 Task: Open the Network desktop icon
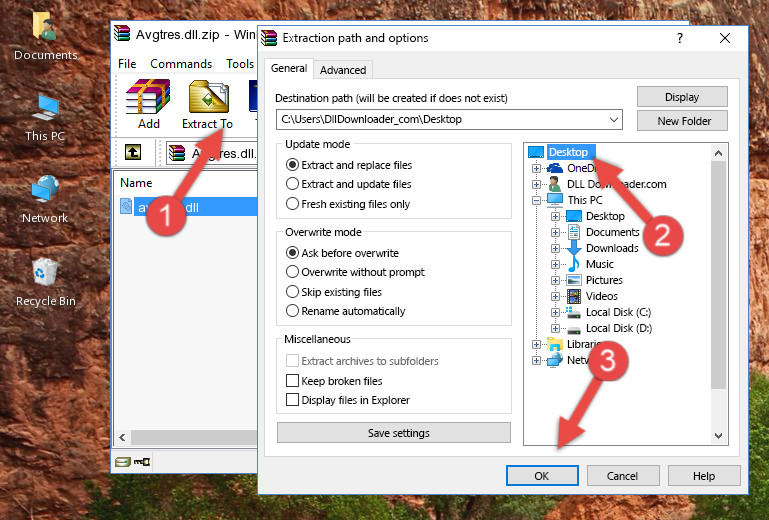[45, 198]
